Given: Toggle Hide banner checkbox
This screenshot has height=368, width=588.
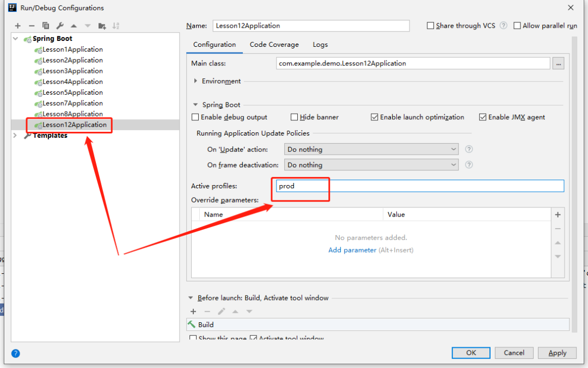Looking at the screenshot, I should tap(294, 117).
